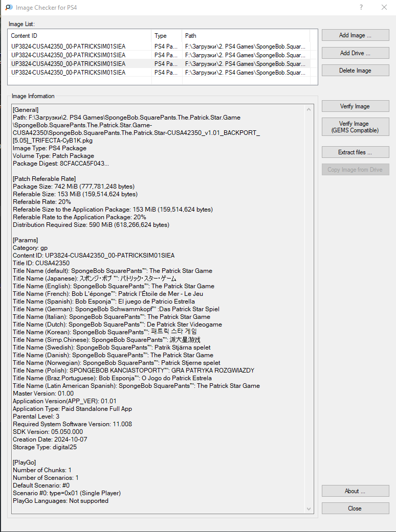Click the Master Version: 01.00 line
The width and height of the screenshot is (396, 532).
pyautogui.click(x=43, y=394)
